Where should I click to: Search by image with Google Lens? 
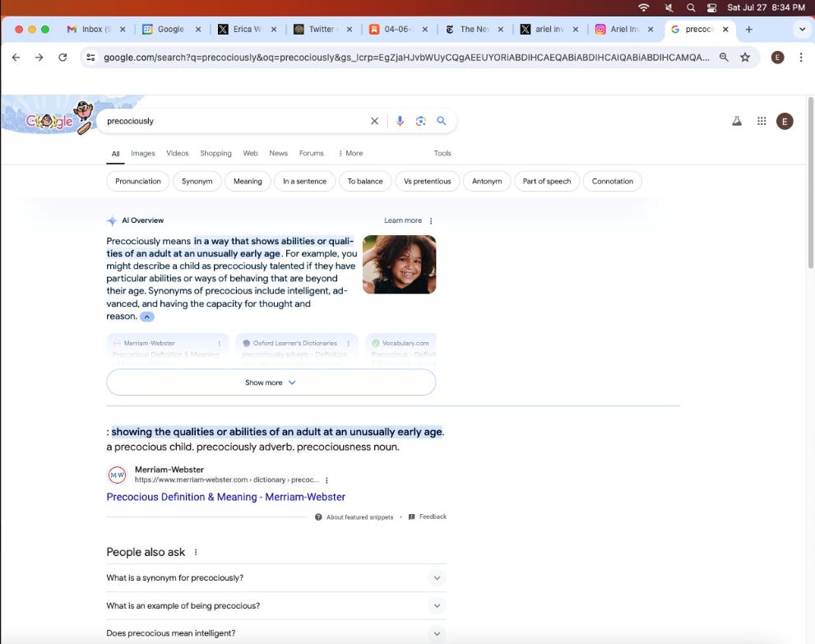click(x=420, y=121)
